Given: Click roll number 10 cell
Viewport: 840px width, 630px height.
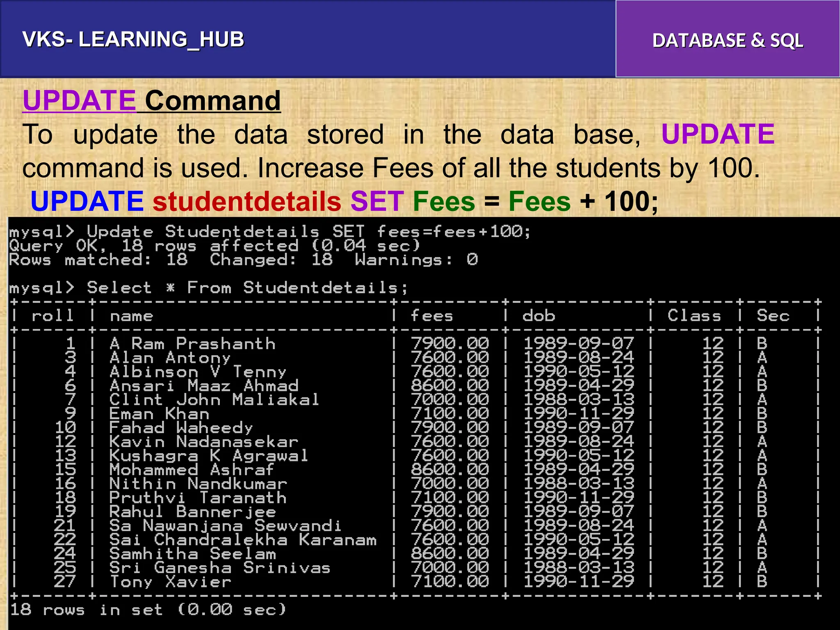Looking at the screenshot, I should point(65,428).
